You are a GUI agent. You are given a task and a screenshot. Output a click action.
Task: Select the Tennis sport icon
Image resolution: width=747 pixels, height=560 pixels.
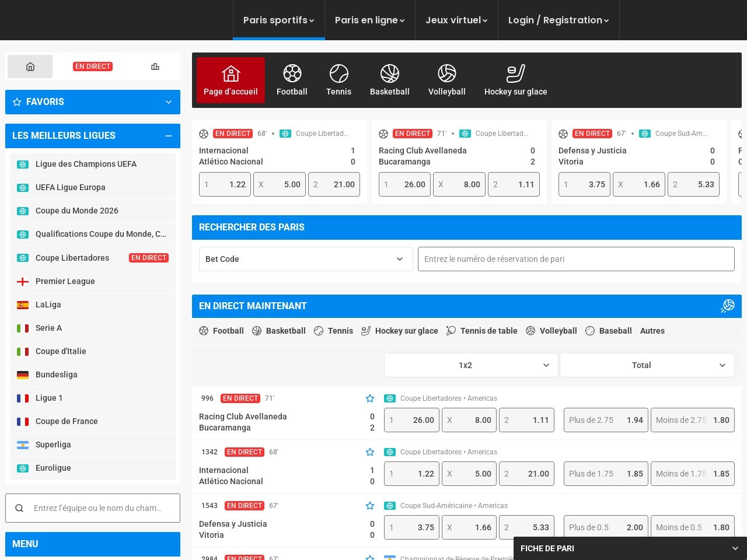[338, 80]
